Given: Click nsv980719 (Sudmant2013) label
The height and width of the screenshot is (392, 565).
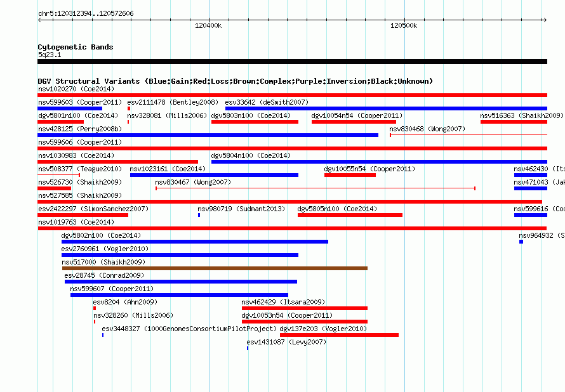Looking at the screenshot, I should 241,209.
